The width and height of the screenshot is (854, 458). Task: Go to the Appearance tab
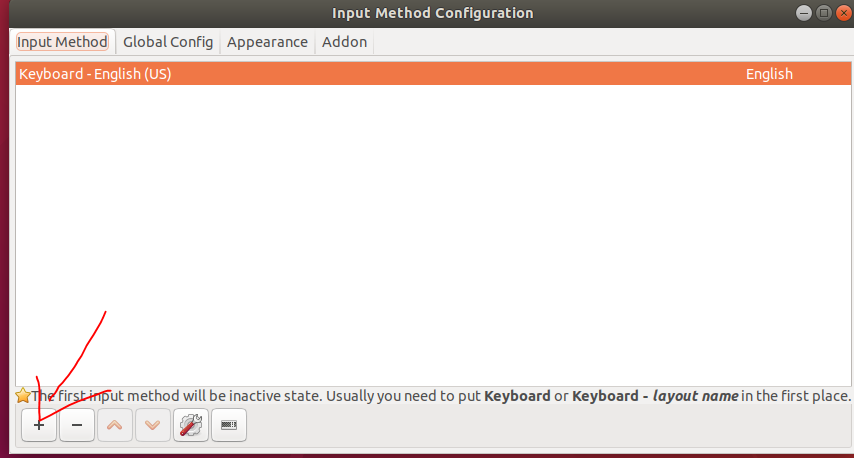[267, 42]
